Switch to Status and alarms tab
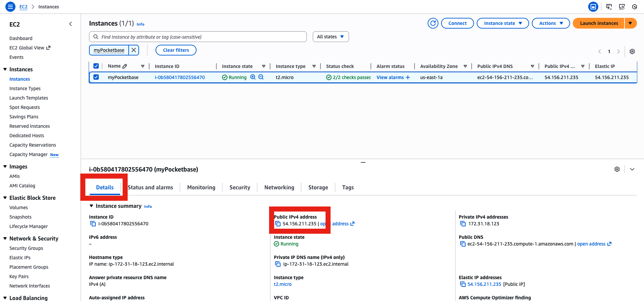Image resolution: width=644 pixels, height=301 pixels. tap(150, 187)
